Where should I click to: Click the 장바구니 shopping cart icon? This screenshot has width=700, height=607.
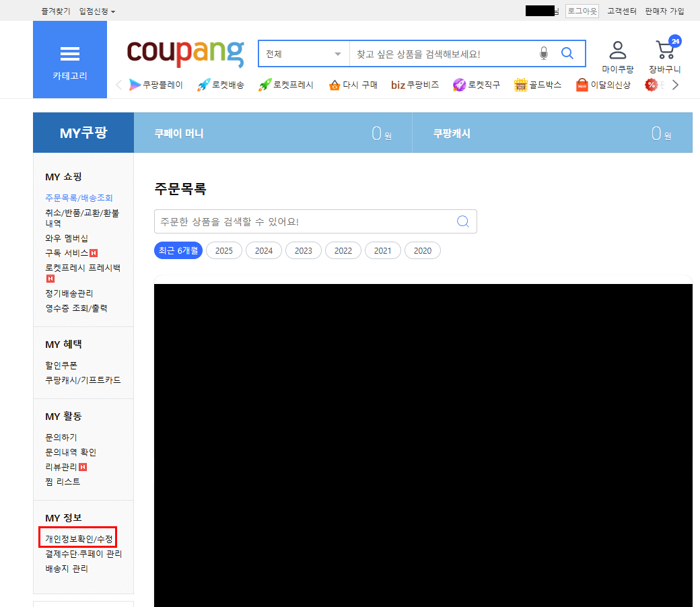(664, 50)
